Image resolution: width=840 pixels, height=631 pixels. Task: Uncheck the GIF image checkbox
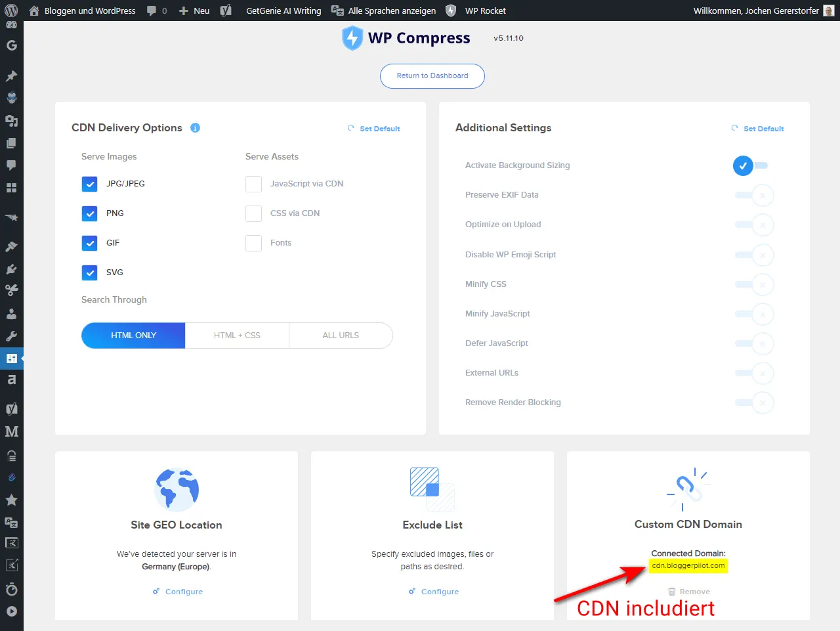coord(90,243)
